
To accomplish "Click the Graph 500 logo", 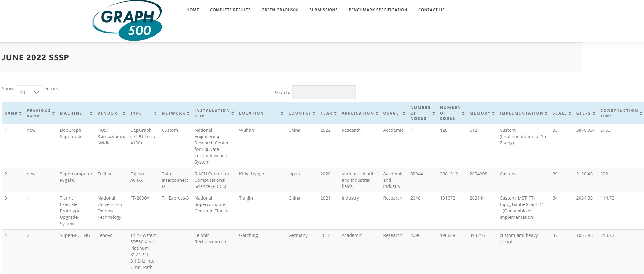I will click(127, 21).
